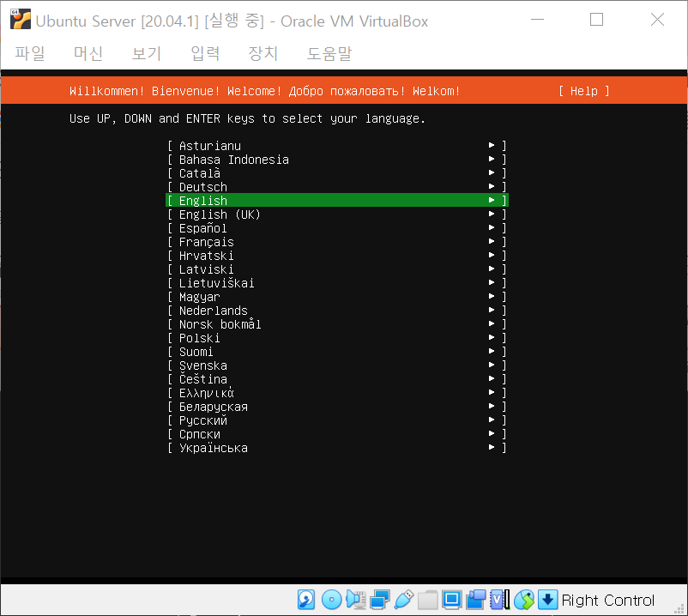
Task: Minimize the VirtualBox VM window
Action: tap(538, 20)
